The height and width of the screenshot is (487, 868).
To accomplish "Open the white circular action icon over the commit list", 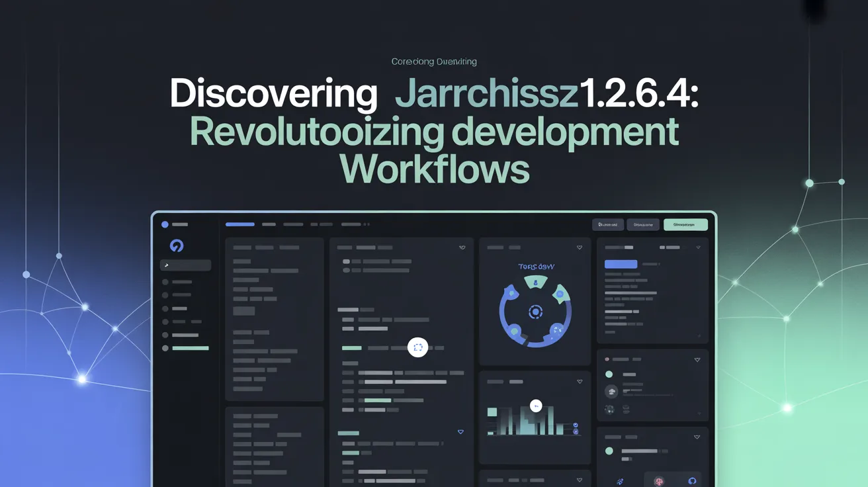I will pyautogui.click(x=417, y=347).
